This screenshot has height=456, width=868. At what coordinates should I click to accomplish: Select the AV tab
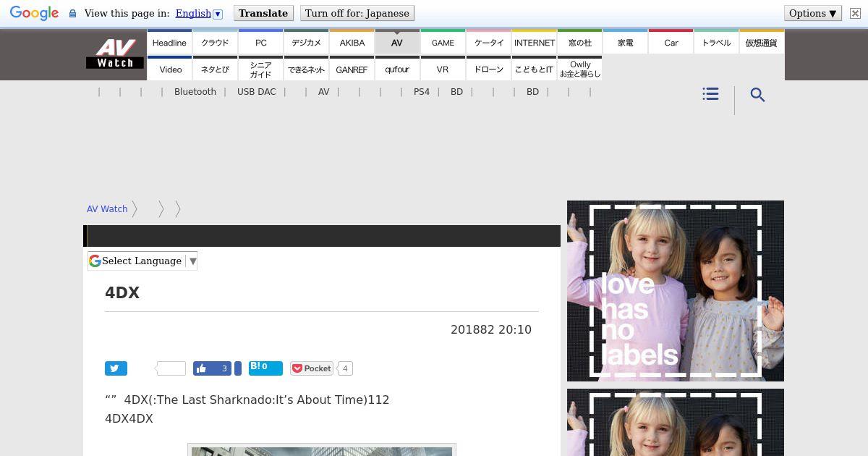397,42
